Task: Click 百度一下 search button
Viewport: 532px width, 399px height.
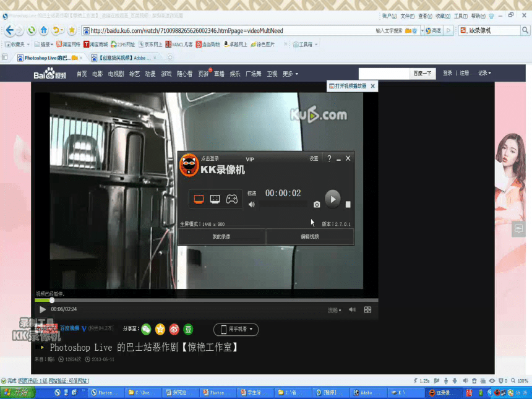Action: coord(423,73)
